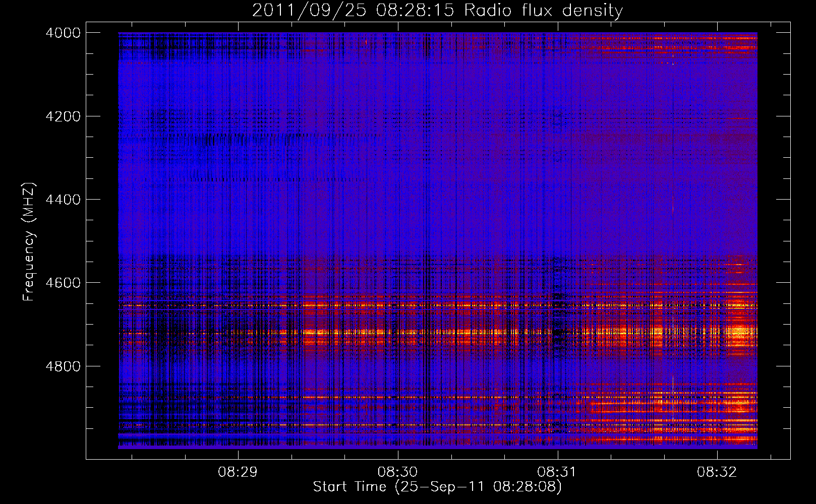The image size is (816, 504).
Task: Click the 4000 frequency axis label
Action: (63, 33)
